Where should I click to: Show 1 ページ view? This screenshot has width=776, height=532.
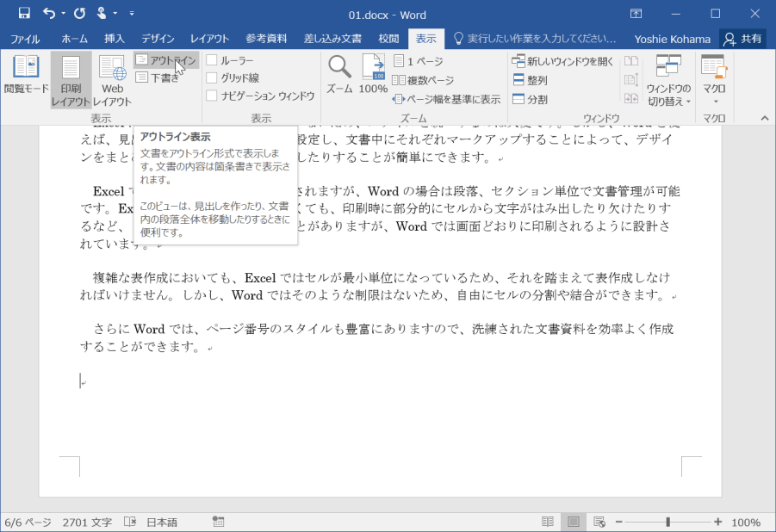click(419, 61)
